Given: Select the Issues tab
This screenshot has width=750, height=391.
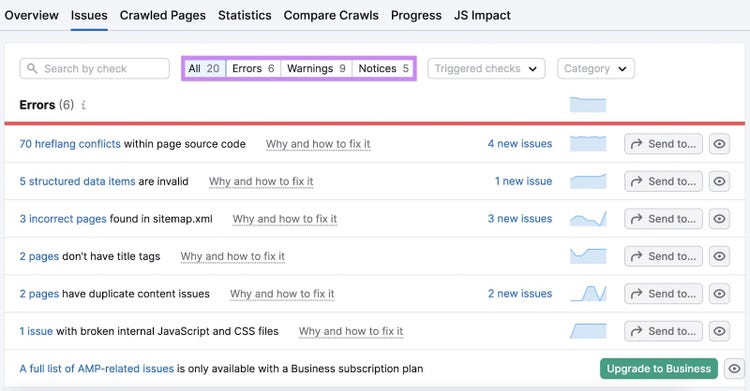Looking at the screenshot, I should click(x=89, y=15).
